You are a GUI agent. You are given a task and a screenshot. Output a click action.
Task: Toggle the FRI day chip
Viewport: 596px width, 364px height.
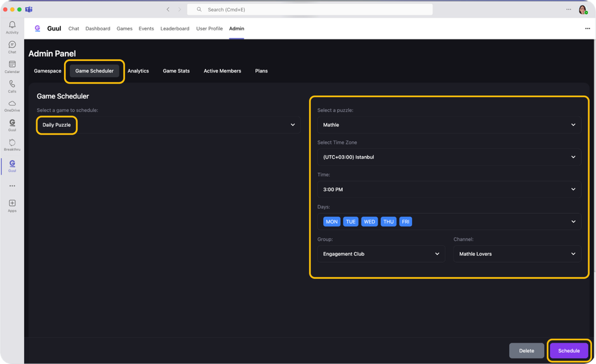(x=406, y=222)
